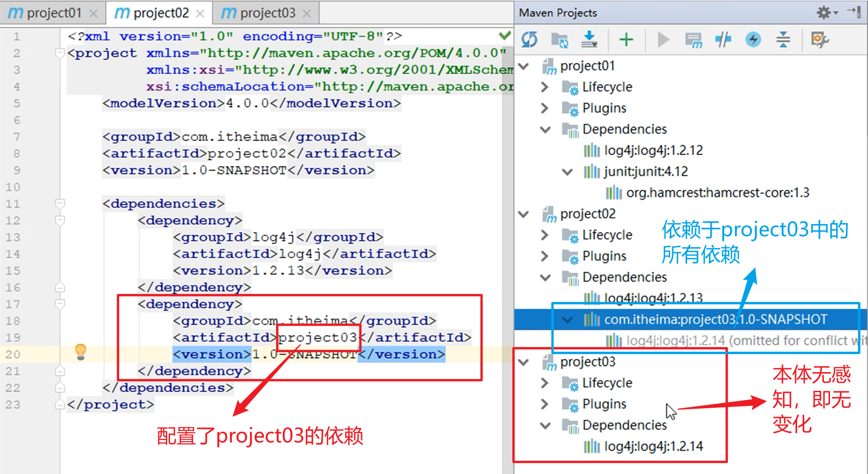This screenshot has width=868, height=474.
Task: Click the yellow intention light bulb icon
Action: click(x=81, y=352)
